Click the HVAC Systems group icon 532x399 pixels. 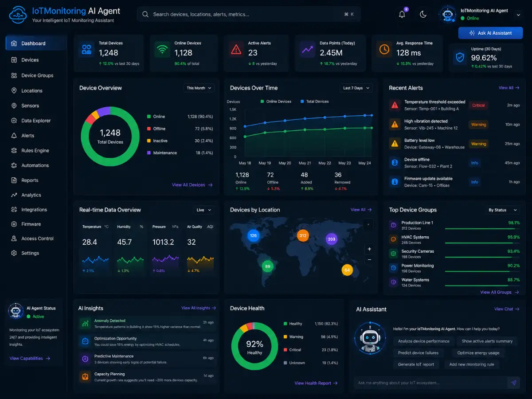click(393, 239)
